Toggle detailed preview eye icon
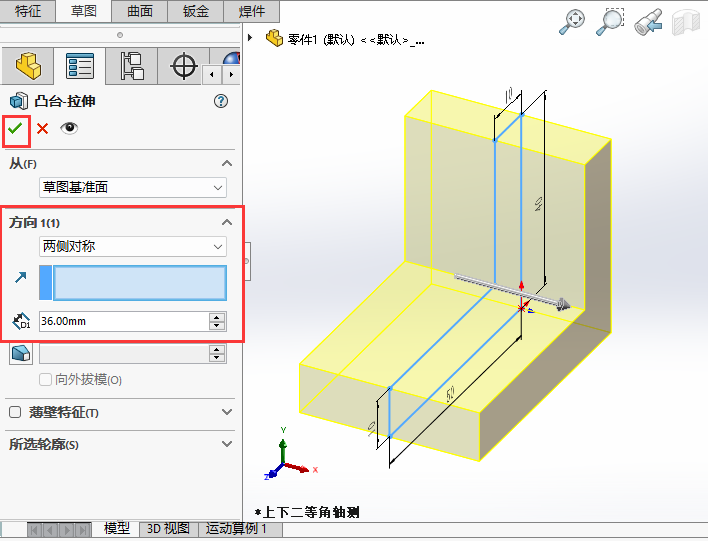The image size is (708, 541). tap(69, 128)
